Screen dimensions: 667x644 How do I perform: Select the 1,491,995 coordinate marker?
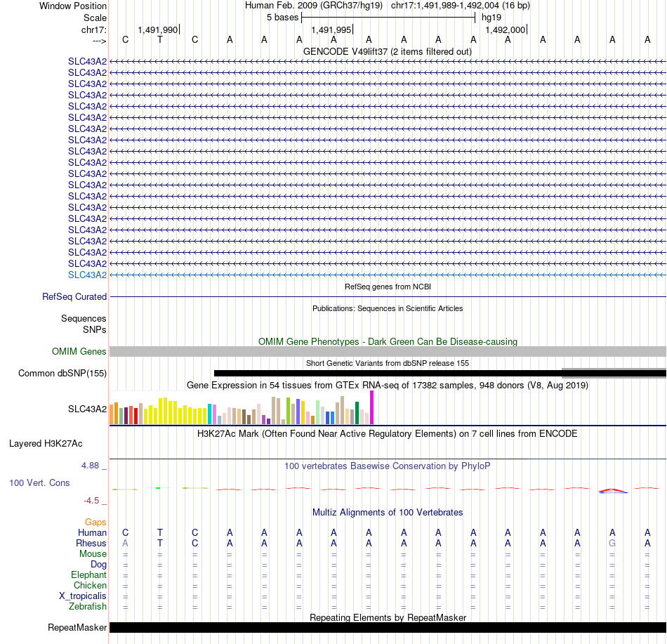tap(332, 29)
